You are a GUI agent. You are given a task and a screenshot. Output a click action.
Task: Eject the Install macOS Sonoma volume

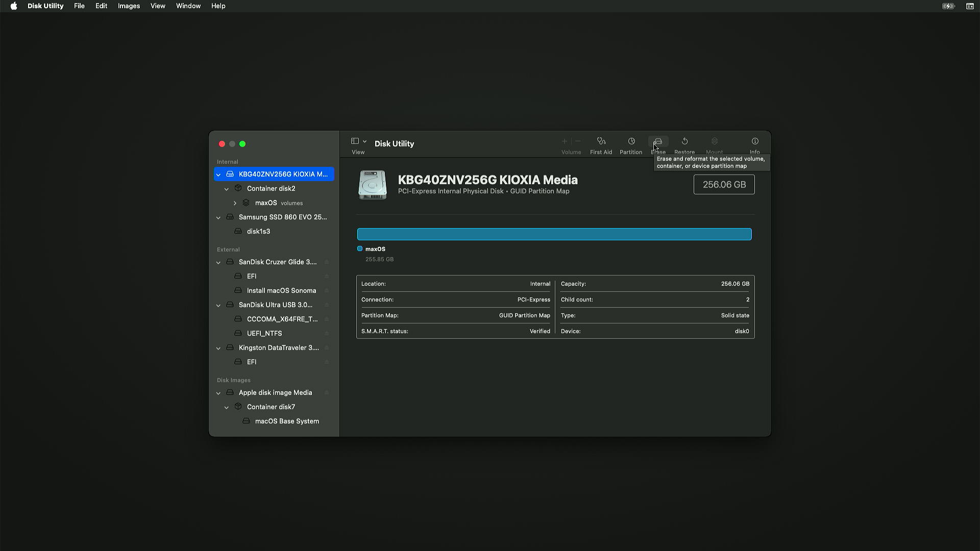(327, 291)
